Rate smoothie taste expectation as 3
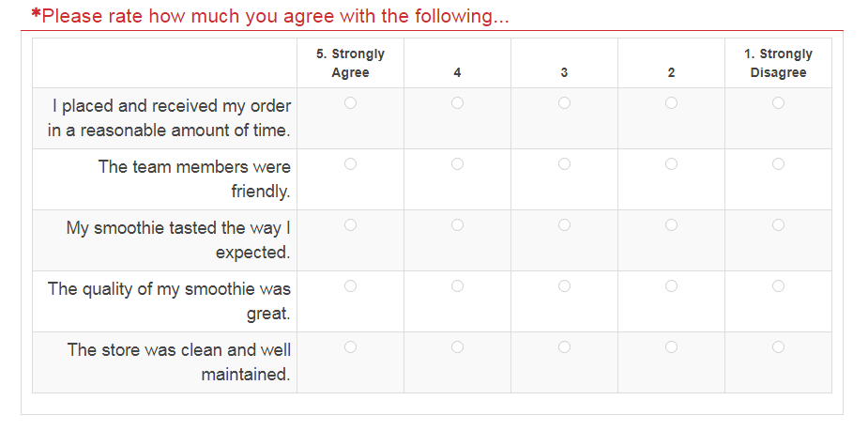Image resolution: width=868 pixels, height=431 pixels. tap(564, 225)
